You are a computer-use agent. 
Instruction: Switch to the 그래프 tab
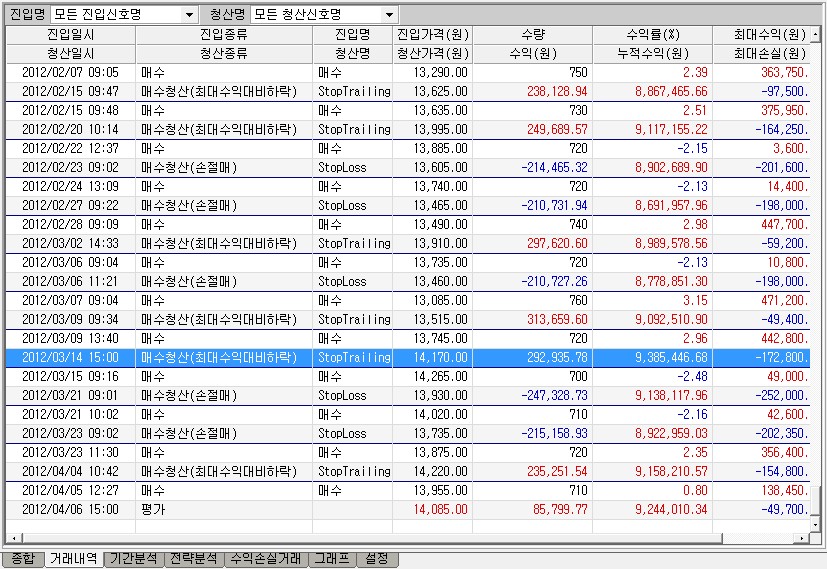pyautogui.click(x=332, y=559)
